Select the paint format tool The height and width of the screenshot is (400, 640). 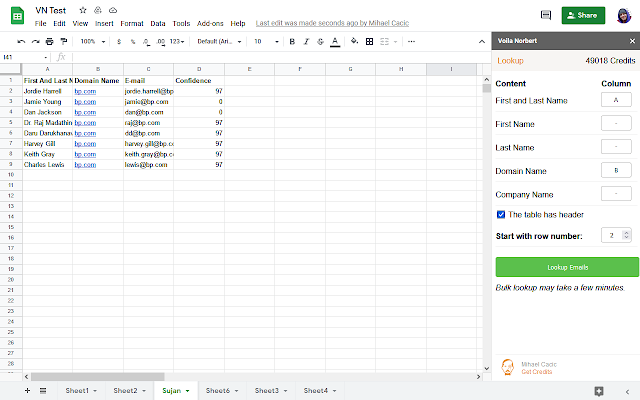tap(64, 41)
